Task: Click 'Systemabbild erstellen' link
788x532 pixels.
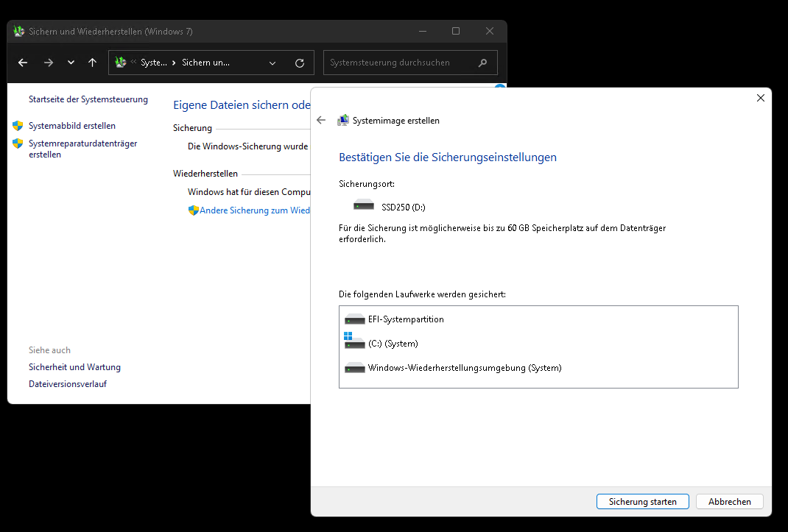Action: 72,126
